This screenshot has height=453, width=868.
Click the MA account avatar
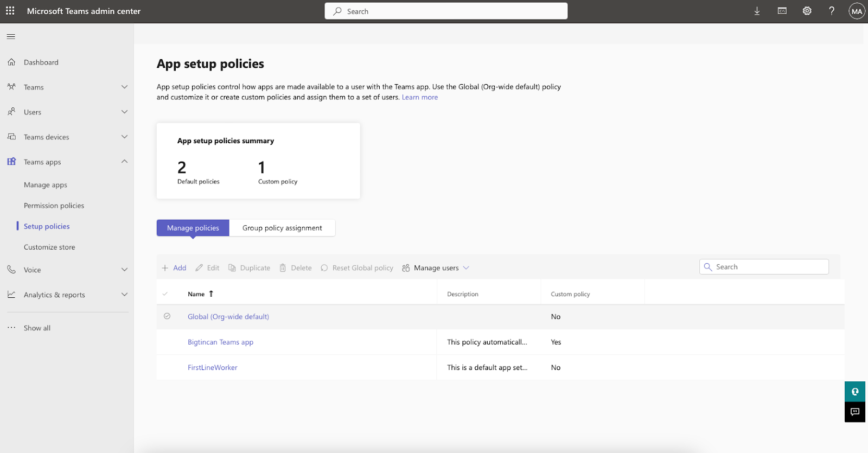pos(856,11)
